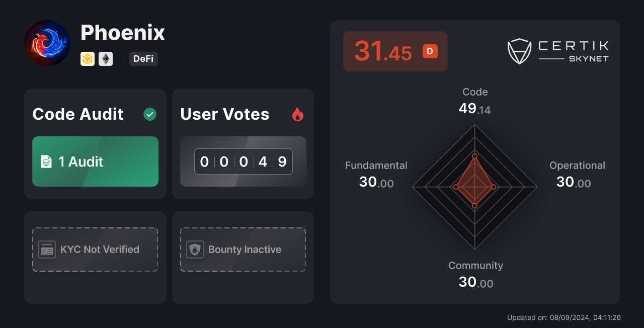Toggle the Code Audit green checkmark
This screenshot has width=644, height=328.
(149, 114)
